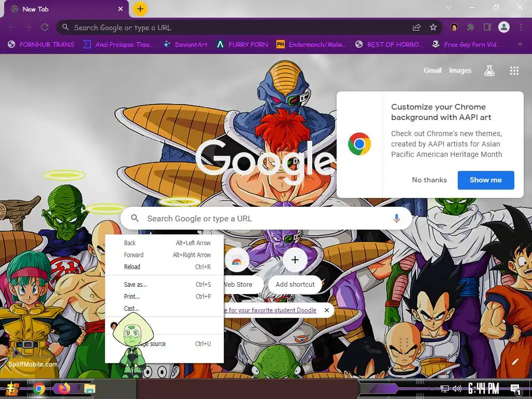Open the Chrome three-dot menu
Screen dimensions: 532x399
(x=521, y=27)
